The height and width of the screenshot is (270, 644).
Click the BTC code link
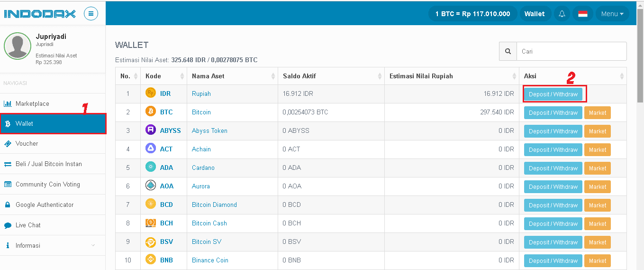click(166, 112)
